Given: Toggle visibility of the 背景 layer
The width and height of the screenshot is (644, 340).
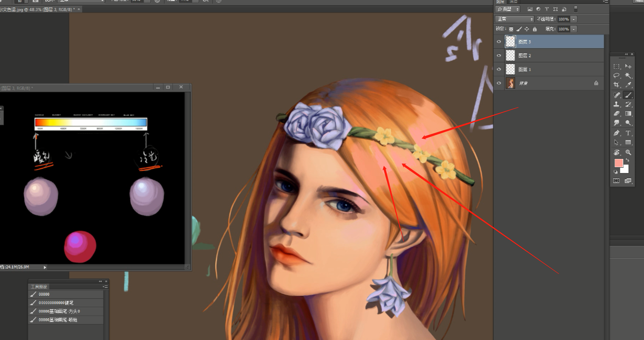Looking at the screenshot, I should click(499, 83).
